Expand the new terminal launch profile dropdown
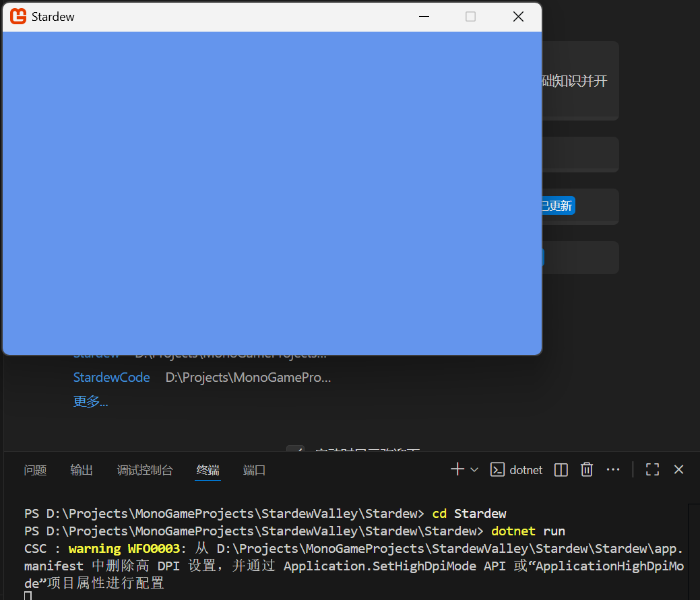 (x=474, y=470)
